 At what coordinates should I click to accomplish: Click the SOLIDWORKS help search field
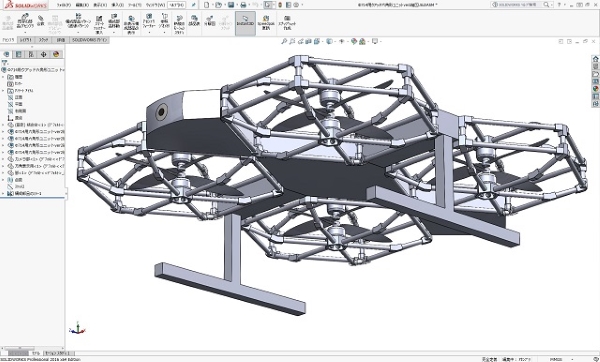click(x=517, y=5)
